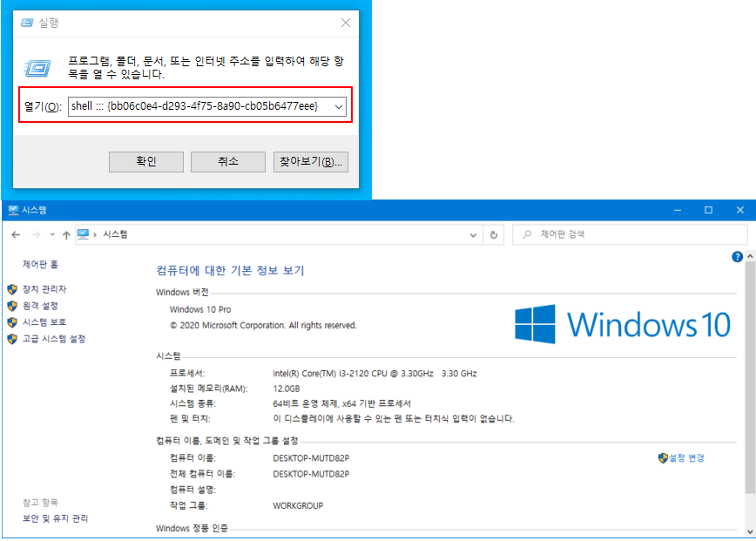Maximize the System window
Image resolution: width=756 pixels, height=541 pixels.
point(708,210)
